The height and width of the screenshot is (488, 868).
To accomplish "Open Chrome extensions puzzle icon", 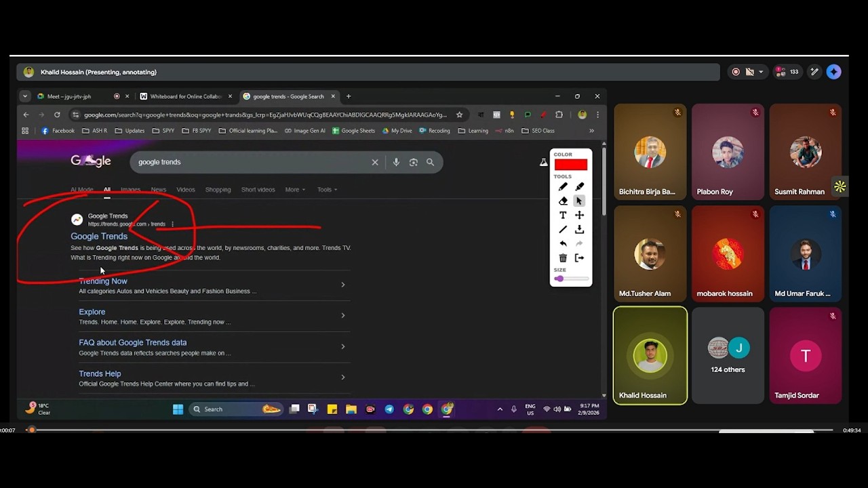I will (x=559, y=115).
